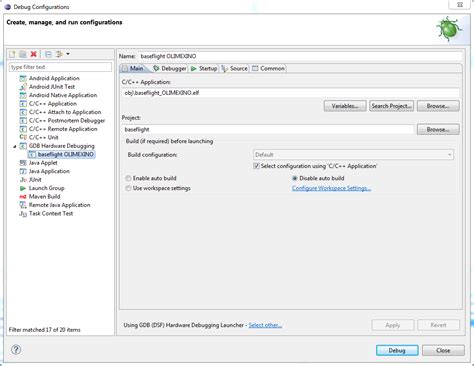The width and height of the screenshot is (474, 366).
Task: Select the 'Launch Group' tree label
Action: [x=47, y=188]
